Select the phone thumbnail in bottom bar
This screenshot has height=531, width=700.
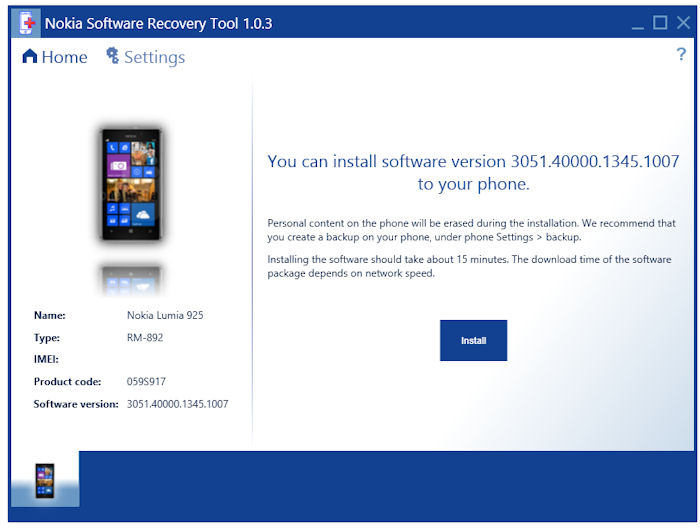tap(45, 481)
